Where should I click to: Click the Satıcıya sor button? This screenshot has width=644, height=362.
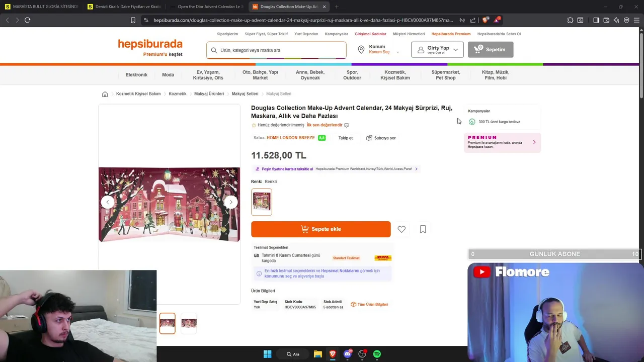click(381, 138)
